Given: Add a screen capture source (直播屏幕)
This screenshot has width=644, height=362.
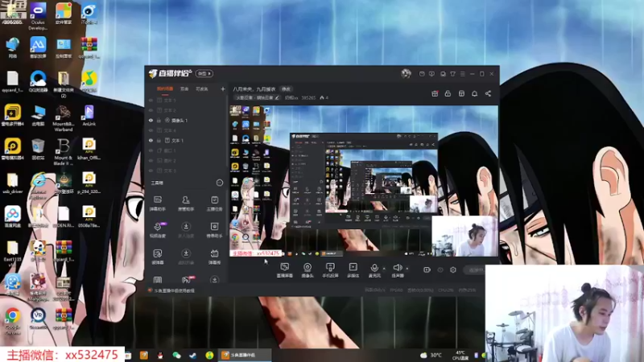Looking at the screenshot, I should (285, 270).
